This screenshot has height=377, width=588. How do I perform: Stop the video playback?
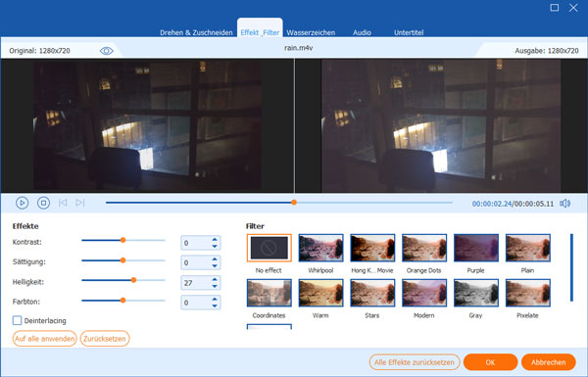(43, 203)
